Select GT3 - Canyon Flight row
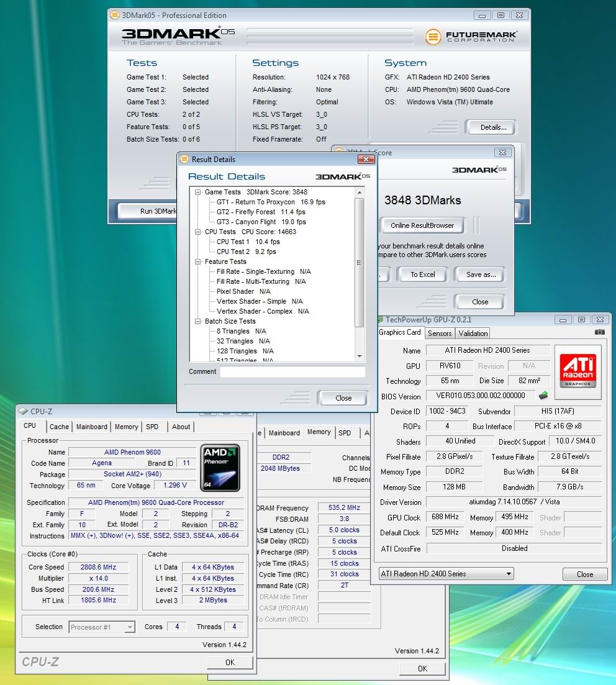This screenshot has width=616, height=685. pyautogui.click(x=261, y=222)
